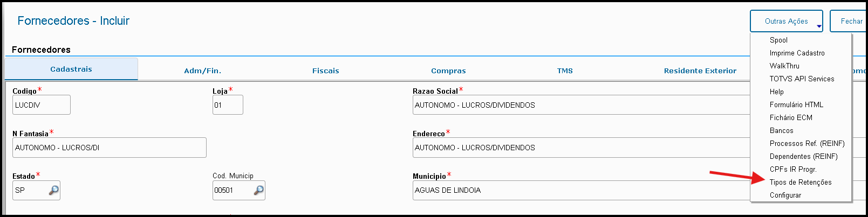Select Dependentes (REINF) option
Image resolution: width=868 pixels, height=217 pixels.
coord(803,157)
